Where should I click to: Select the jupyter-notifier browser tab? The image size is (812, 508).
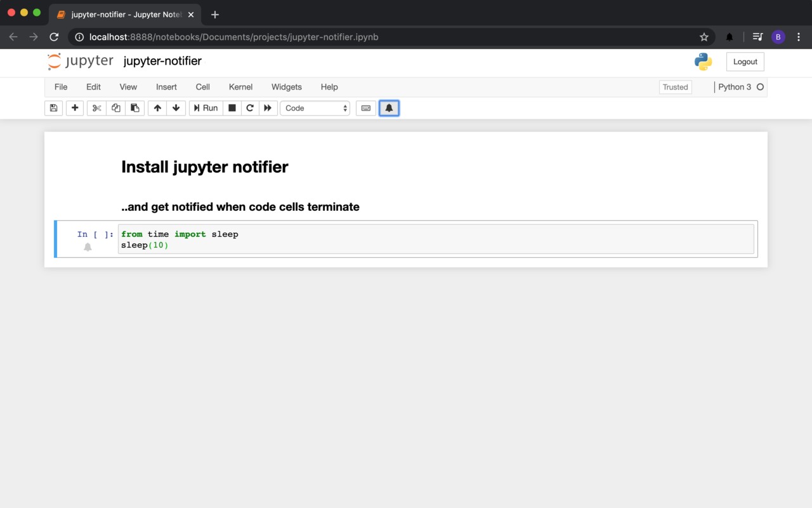[126, 15]
